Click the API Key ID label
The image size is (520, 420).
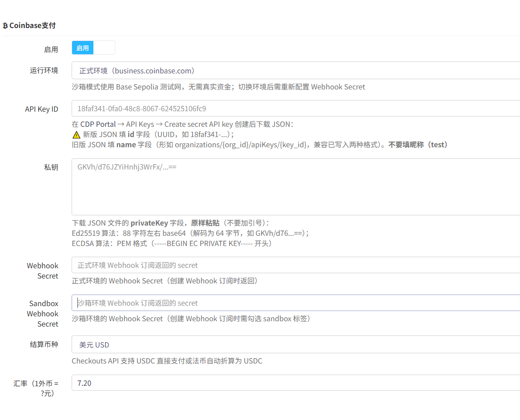(x=41, y=109)
